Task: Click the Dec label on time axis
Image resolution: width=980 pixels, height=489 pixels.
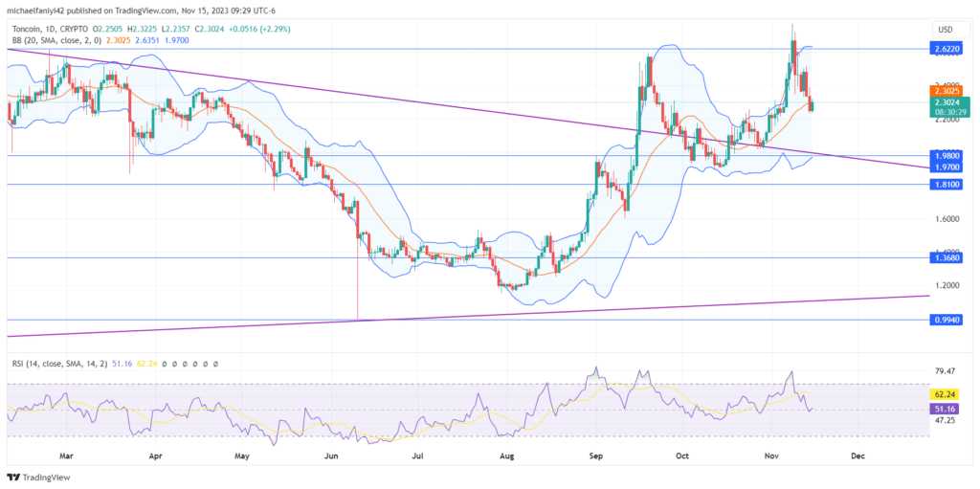Action: click(858, 456)
